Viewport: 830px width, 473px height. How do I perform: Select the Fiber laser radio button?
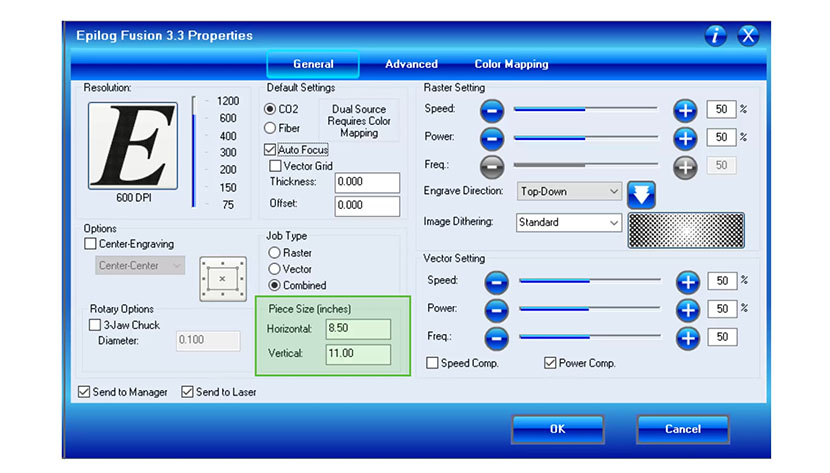(270, 128)
